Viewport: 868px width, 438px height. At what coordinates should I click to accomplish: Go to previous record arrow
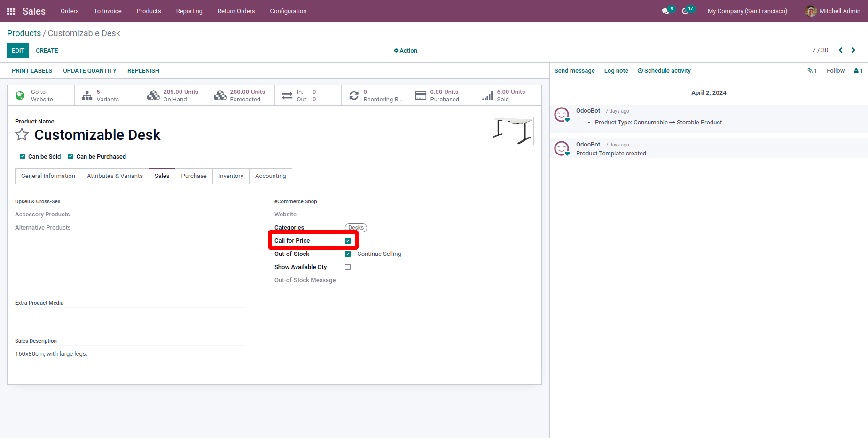coord(841,50)
